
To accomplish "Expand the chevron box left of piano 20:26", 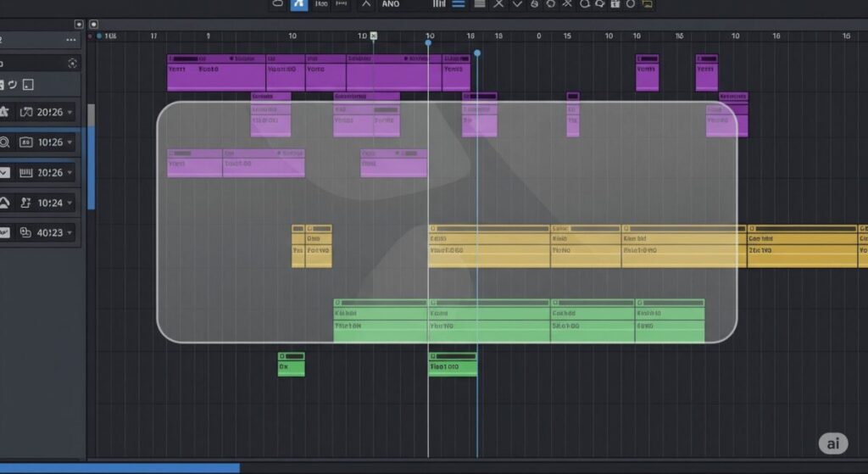I will coord(4,173).
